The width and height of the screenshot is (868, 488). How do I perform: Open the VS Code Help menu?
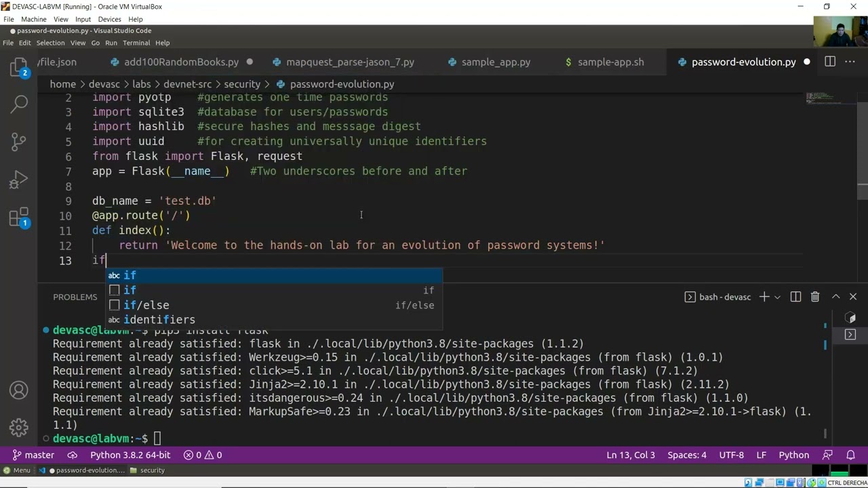coord(162,43)
